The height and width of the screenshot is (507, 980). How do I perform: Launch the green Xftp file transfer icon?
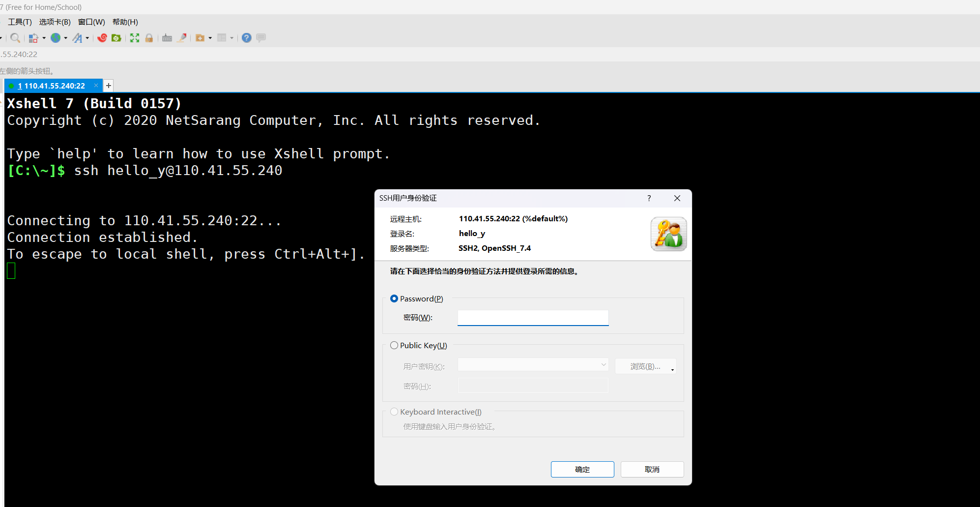coord(116,38)
